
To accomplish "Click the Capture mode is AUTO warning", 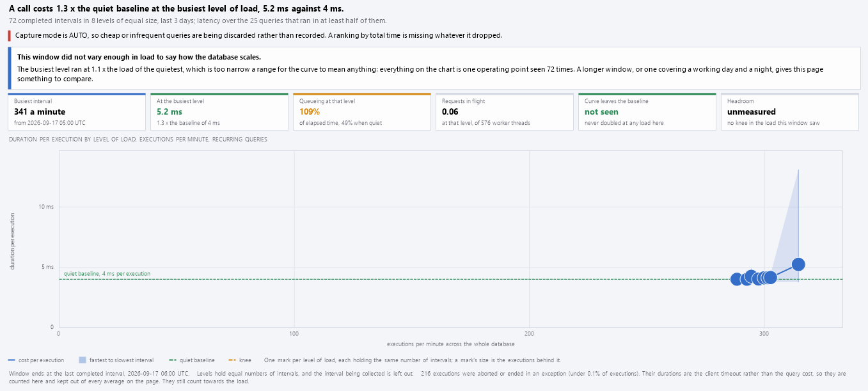I will pos(259,35).
